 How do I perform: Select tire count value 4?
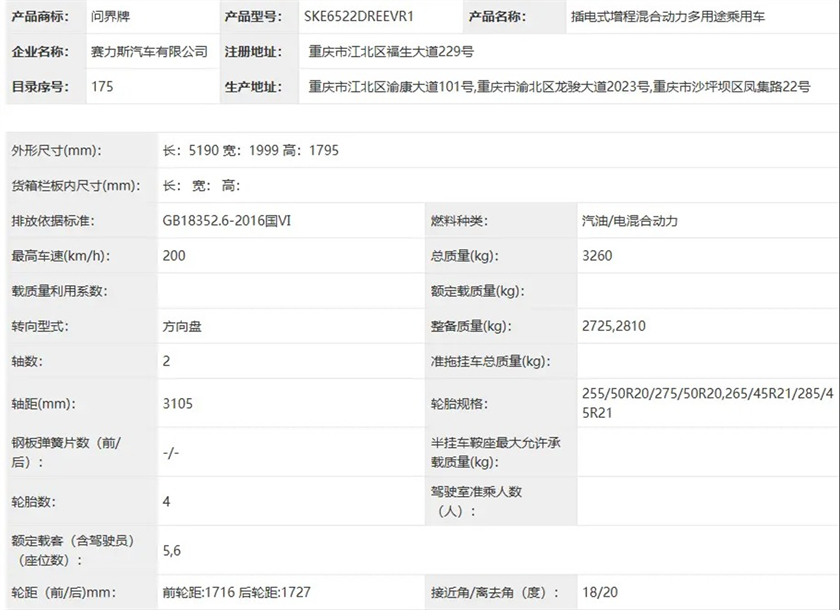tap(167, 501)
